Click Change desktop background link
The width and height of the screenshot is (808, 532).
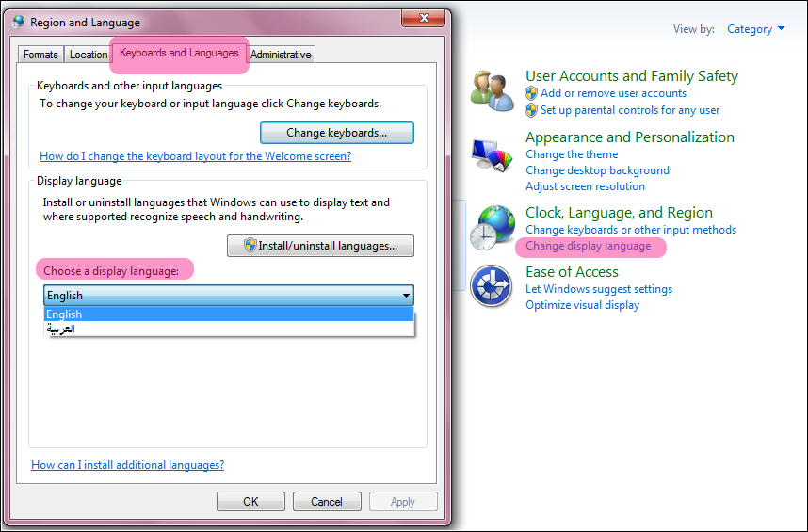(x=597, y=170)
